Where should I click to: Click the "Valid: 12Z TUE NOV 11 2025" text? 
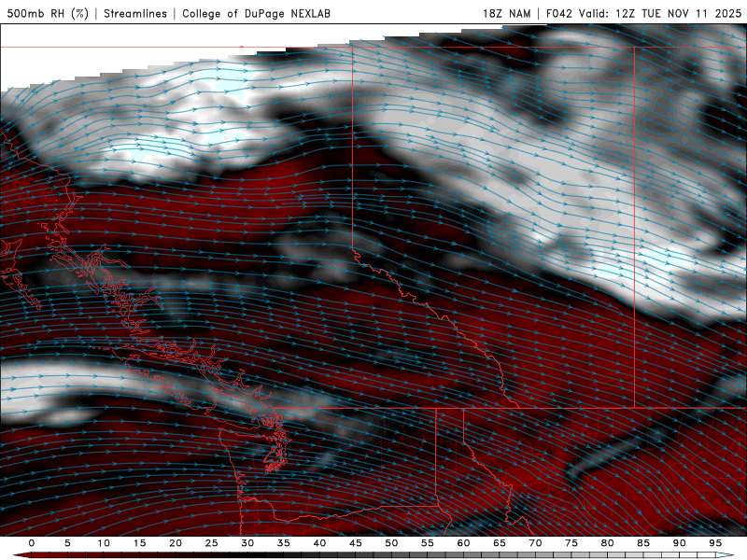[x=660, y=13]
